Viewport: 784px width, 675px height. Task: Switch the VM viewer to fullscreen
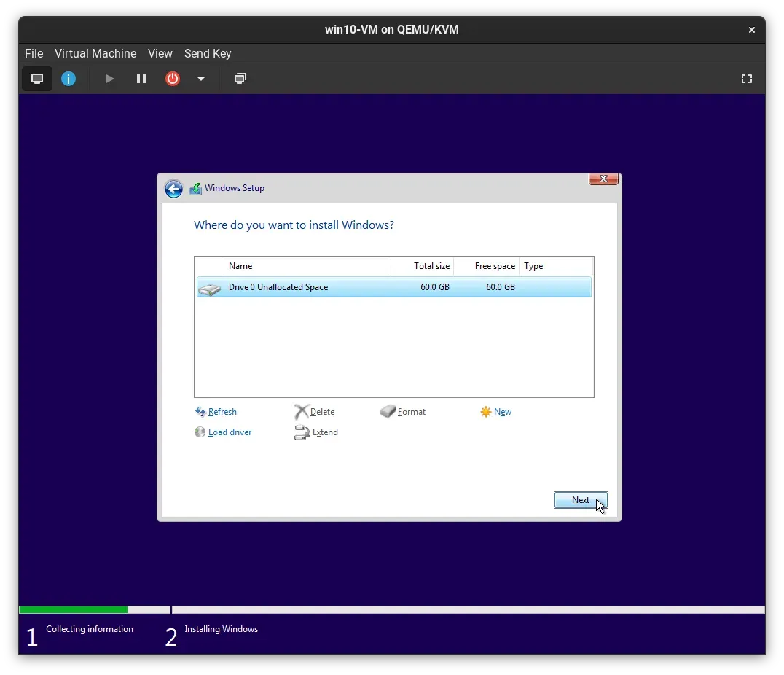(x=747, y=79)
